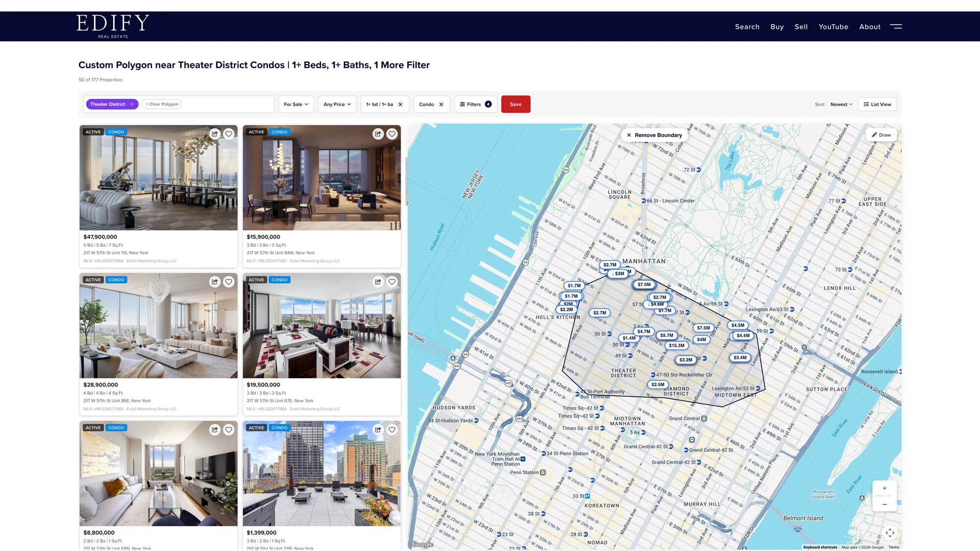This screenshot has height=551, width=980.
Task: Click the EDIFY Real Estate logo
Action: (x=112, y=25)
